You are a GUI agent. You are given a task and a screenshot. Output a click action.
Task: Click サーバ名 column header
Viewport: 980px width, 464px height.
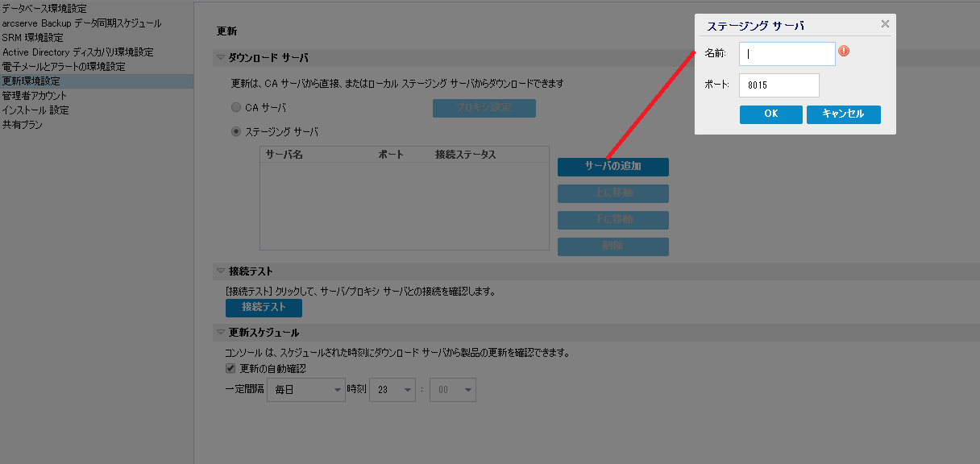[x=284, y=155]
